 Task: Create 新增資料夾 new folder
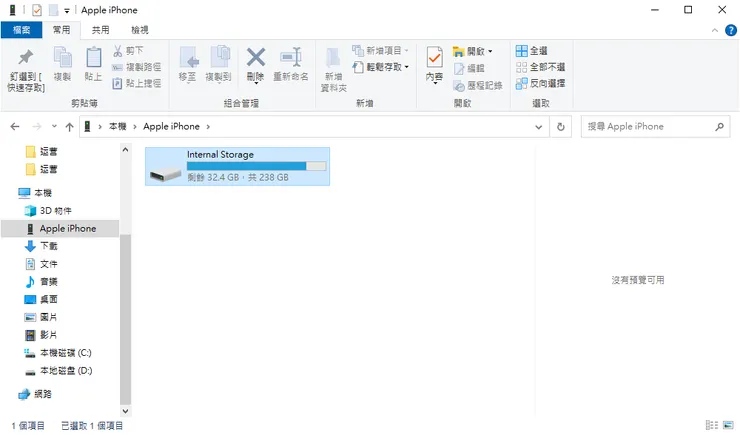coord(334,70)
